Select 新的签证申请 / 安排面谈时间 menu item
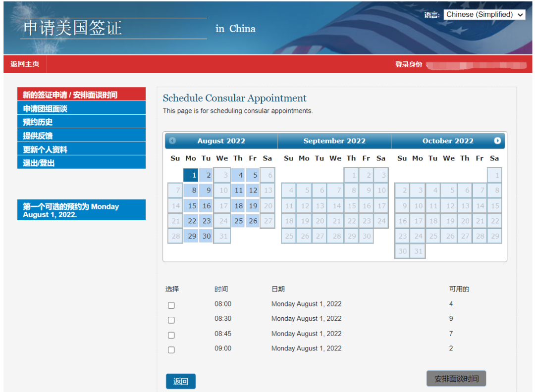Screen dimensions: 535x392 (82, 95)
